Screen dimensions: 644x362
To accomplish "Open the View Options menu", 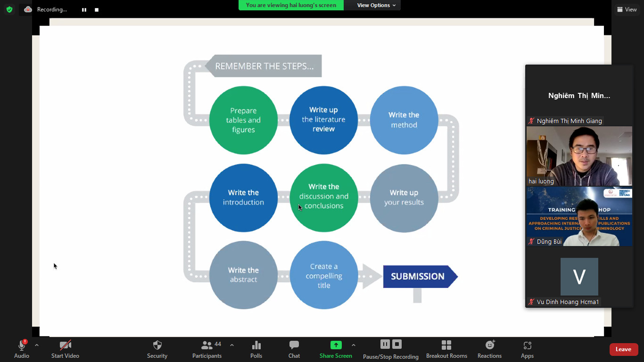I will tap(376, 5).
